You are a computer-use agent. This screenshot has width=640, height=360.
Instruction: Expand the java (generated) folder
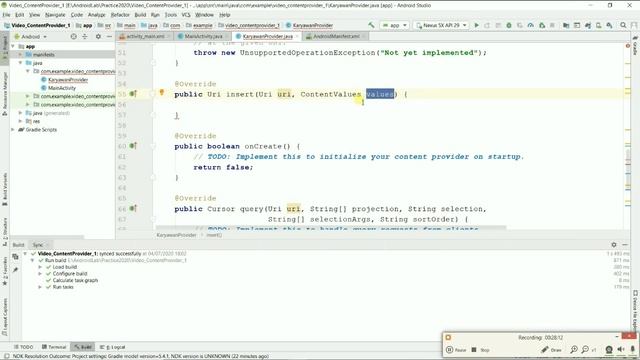click(20, 113)
